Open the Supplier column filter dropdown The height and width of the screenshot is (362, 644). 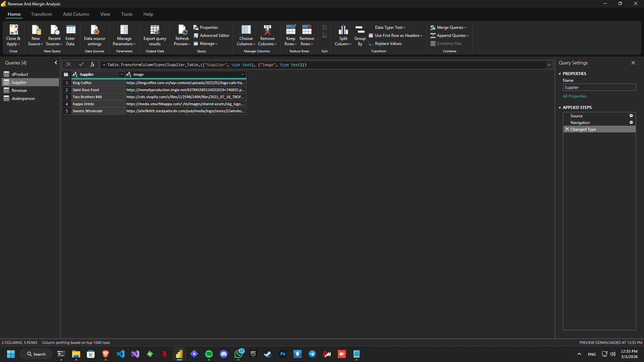tap(121, 74)
